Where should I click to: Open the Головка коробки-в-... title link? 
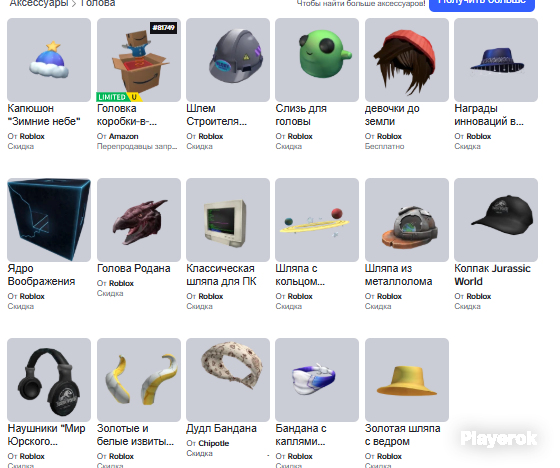pos(127,115)
